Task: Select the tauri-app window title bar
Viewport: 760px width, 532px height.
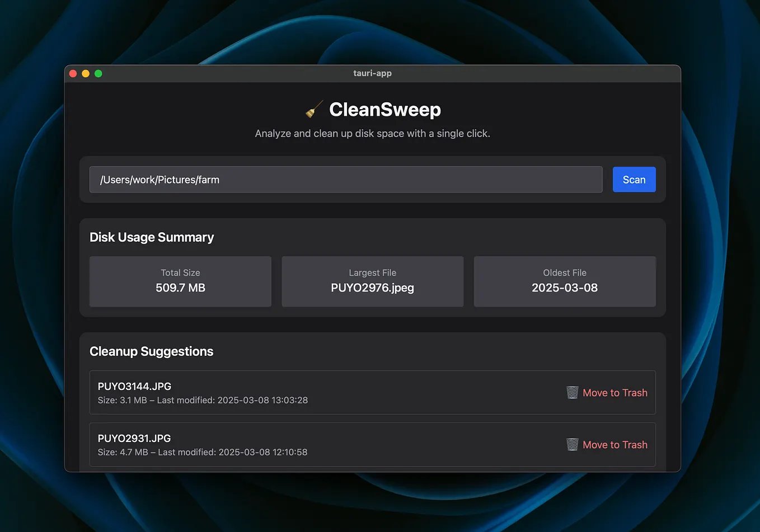Action: click(x=373, y=73)
